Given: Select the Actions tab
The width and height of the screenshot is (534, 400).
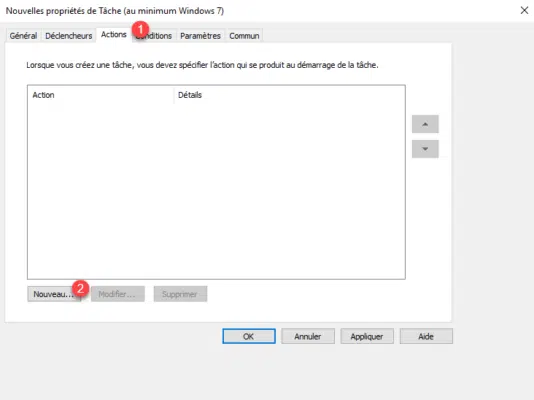Looking at the screenshot, I should coord(114,35).
